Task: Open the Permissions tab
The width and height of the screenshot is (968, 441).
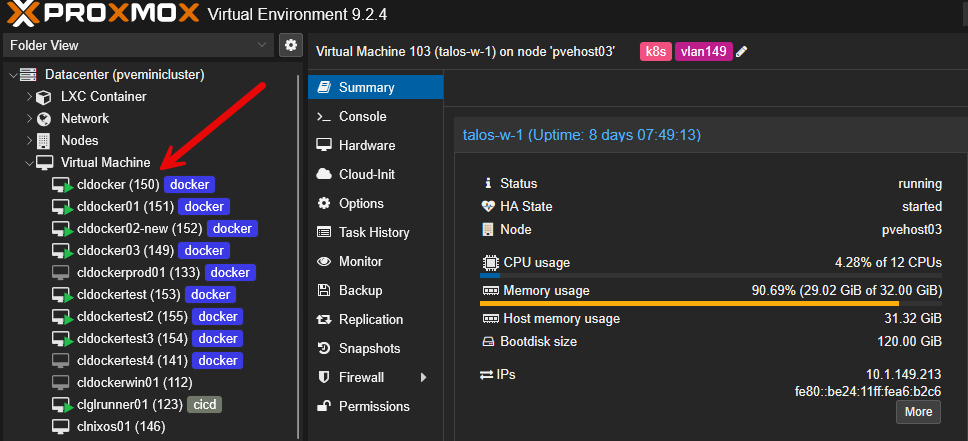Action: pos(375,406)
